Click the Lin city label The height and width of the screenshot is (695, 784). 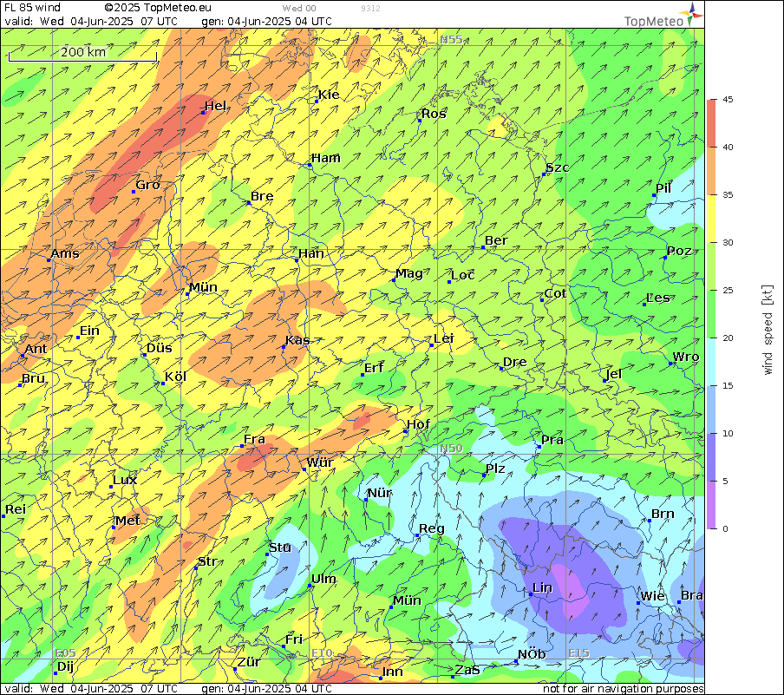coord(543,587)
